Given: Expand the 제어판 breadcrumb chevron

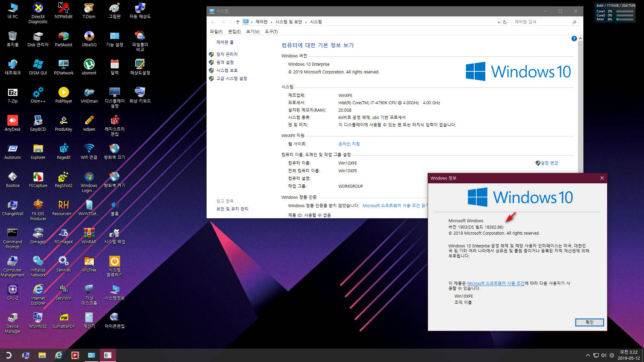Looking at the screenshot, I should [x=271, y=22].
